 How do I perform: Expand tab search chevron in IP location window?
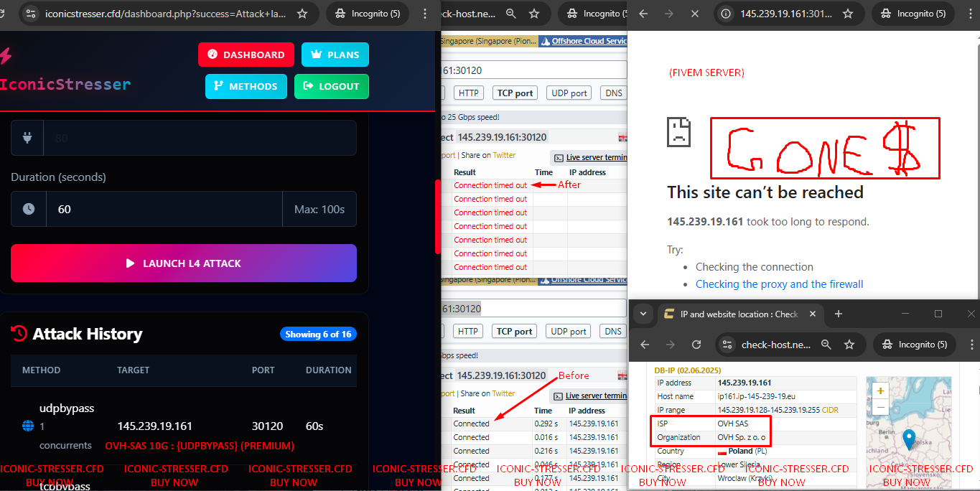[x=643, y=314]
